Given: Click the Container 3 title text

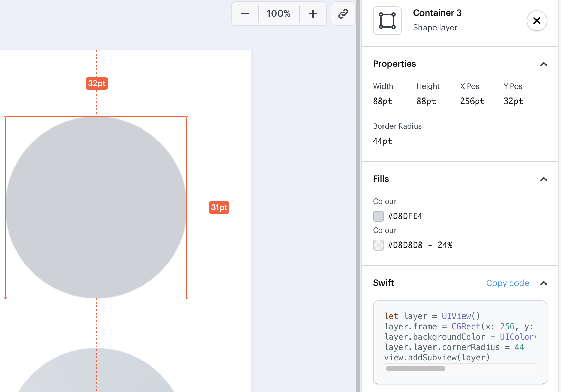Looking at the screenshot, I should coord(437,13).
